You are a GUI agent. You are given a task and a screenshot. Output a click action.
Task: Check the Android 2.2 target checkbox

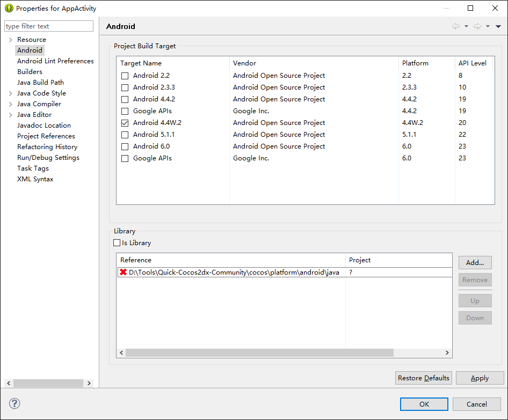click(x=125, y=76)
